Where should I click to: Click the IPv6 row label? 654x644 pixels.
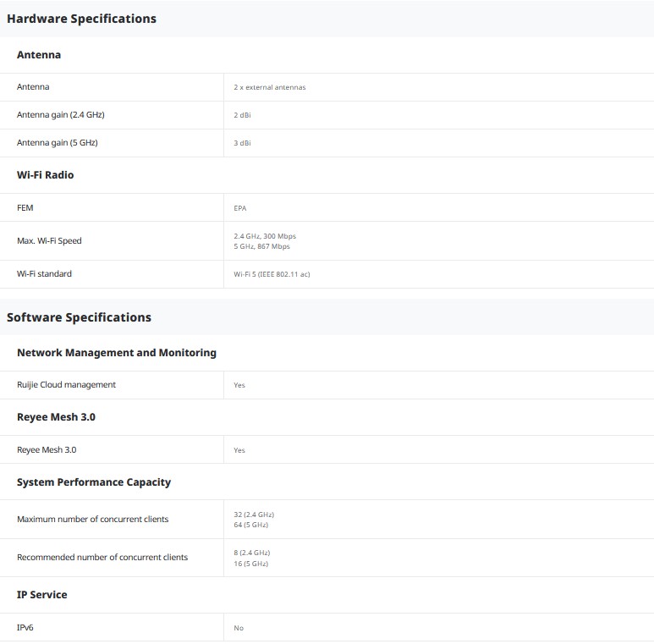click(x=25, y=628)
